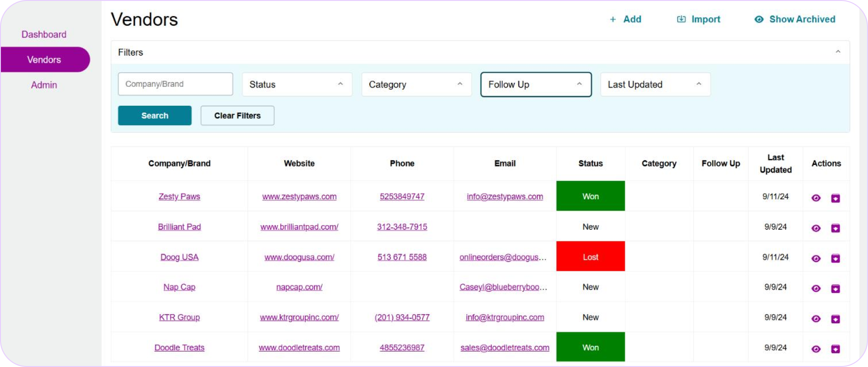Click the green Won status for Zesty Paws
This screenshot has height=367, width=868.
[x=590, y=196]
